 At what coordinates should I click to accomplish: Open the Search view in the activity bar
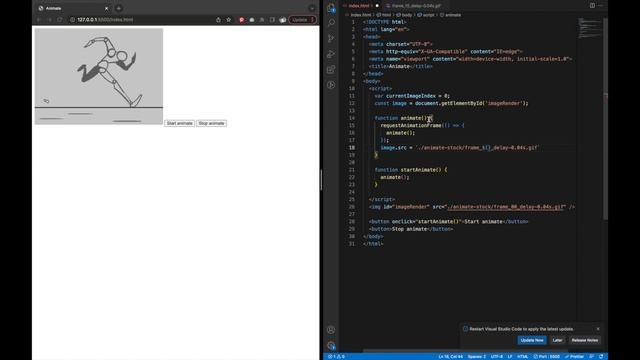click(331, 23)
